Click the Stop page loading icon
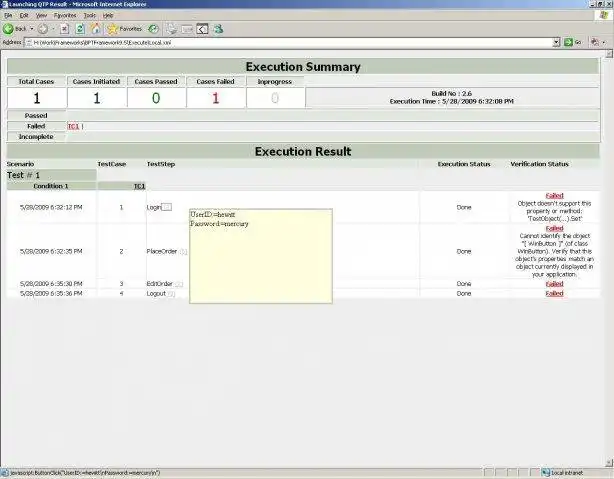This screenshot has width=614, height=479. pos(65,29)
